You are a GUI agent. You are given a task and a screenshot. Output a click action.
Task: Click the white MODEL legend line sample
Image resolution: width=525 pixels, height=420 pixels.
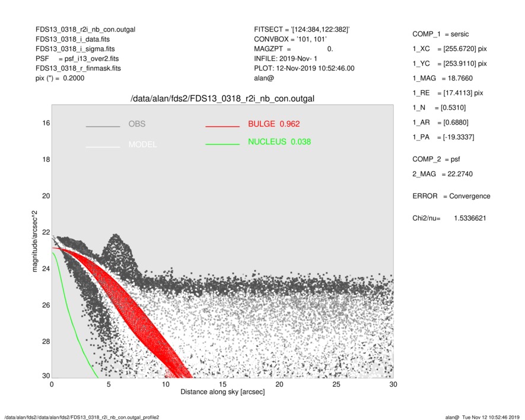103,147
